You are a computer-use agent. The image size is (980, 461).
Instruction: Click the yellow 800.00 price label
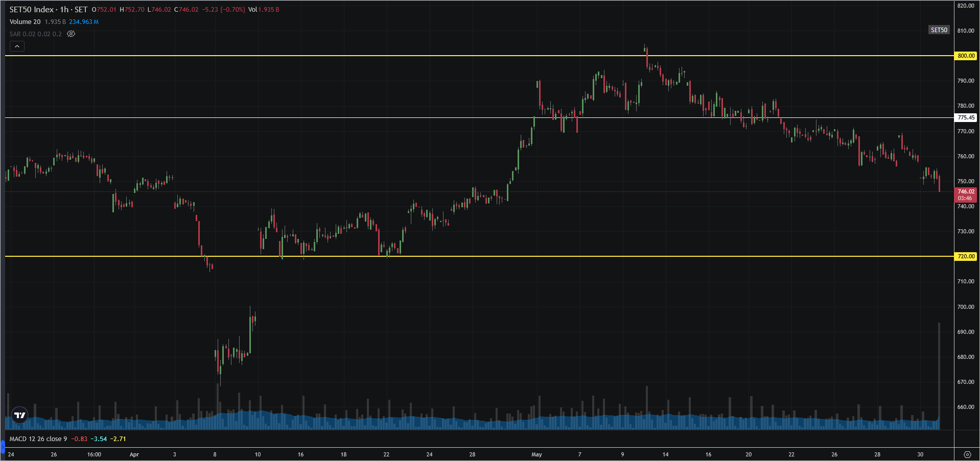[x=966, y=56]
